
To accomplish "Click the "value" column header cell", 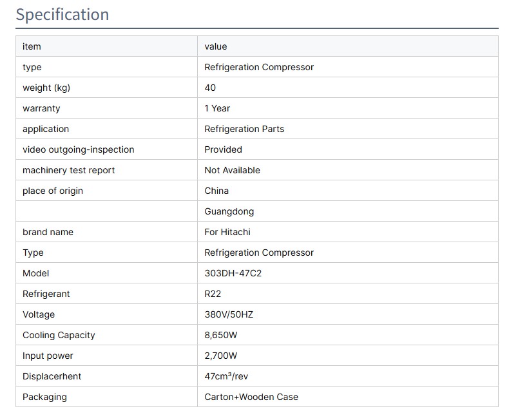I will coord(216,46).
